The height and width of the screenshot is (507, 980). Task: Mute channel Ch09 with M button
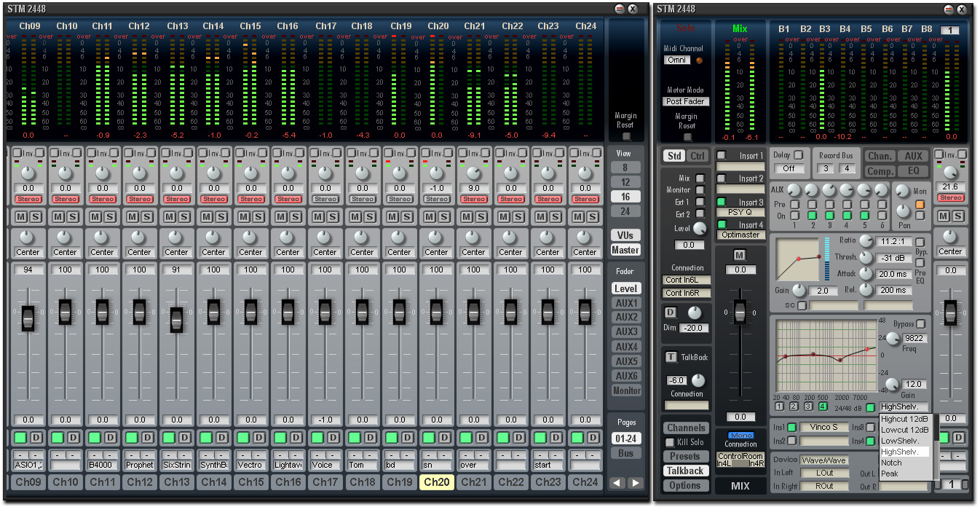point(20,216)
